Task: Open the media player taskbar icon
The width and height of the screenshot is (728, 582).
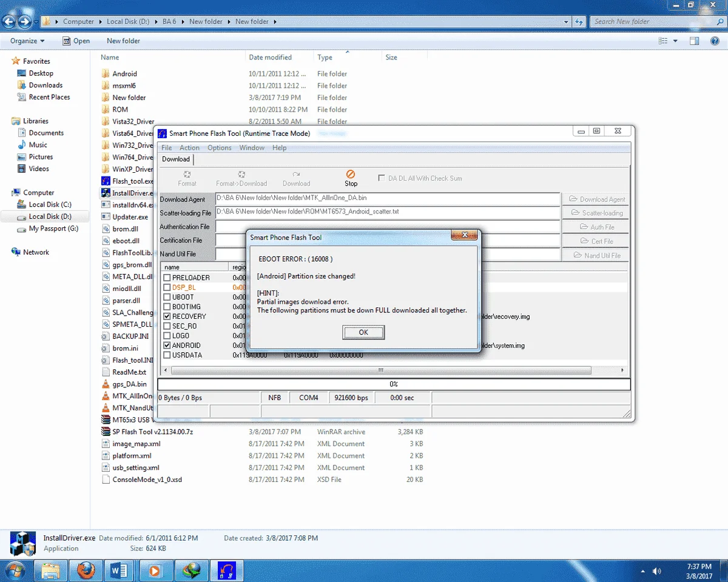Action: (155, 570)
